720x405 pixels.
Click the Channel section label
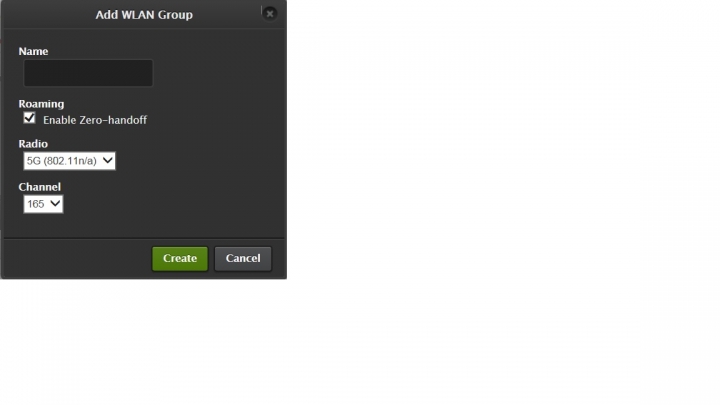point(39,187)
